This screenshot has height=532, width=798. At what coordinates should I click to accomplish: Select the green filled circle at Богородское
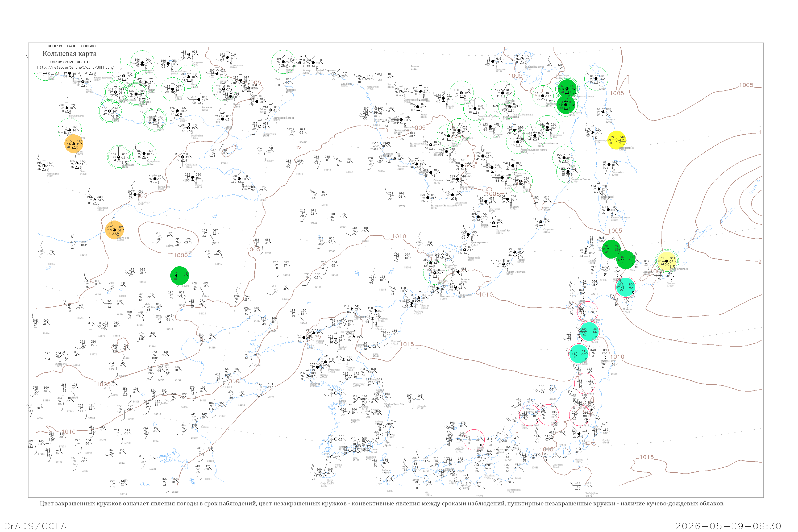tap(566, 105)
